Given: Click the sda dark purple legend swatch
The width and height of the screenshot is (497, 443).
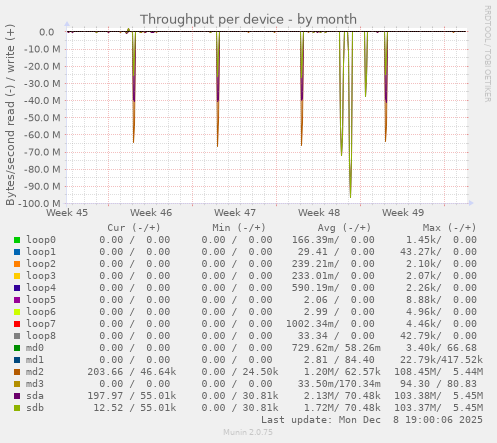Looking at the screenshot, I should 17,396.
